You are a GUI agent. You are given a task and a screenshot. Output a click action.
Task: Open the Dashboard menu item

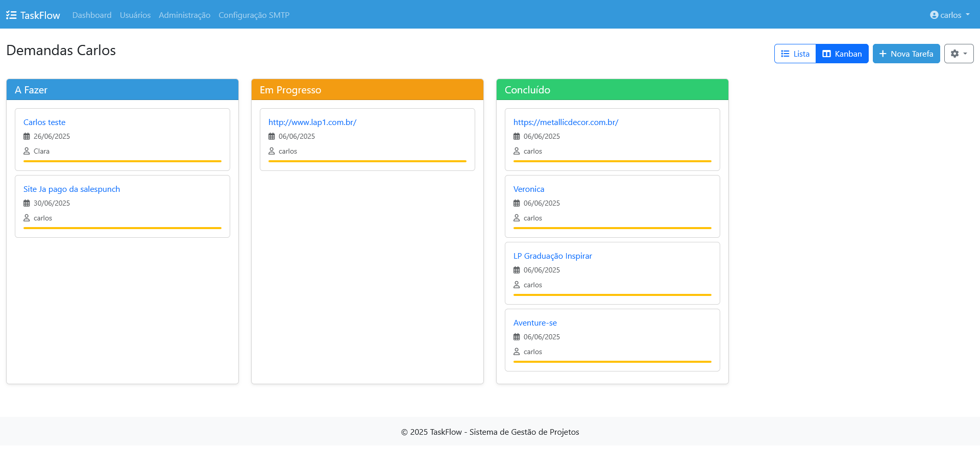pyautogui.click(x=92, y=15)
